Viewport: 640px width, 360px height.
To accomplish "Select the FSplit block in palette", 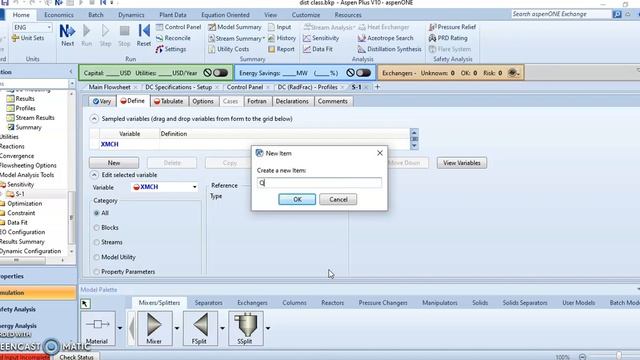I will click(x=200, y=328).
